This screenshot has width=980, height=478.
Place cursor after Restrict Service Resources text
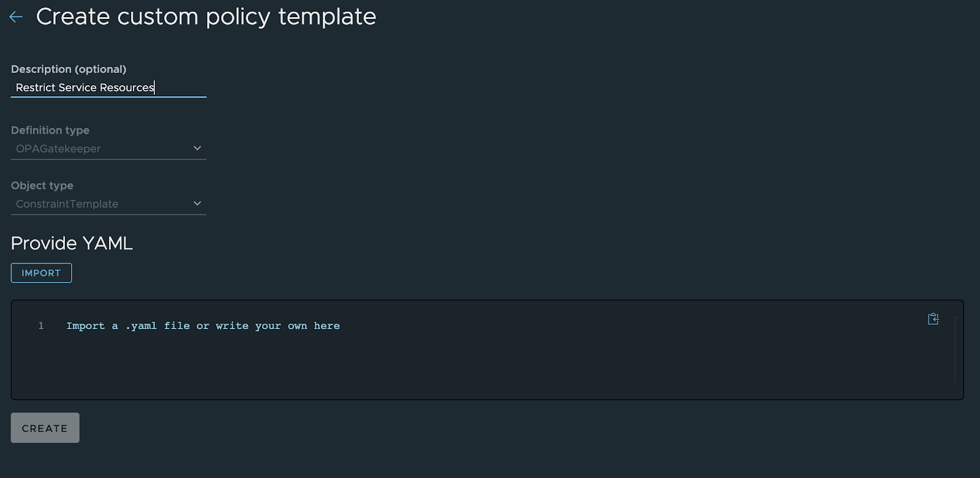155,88
